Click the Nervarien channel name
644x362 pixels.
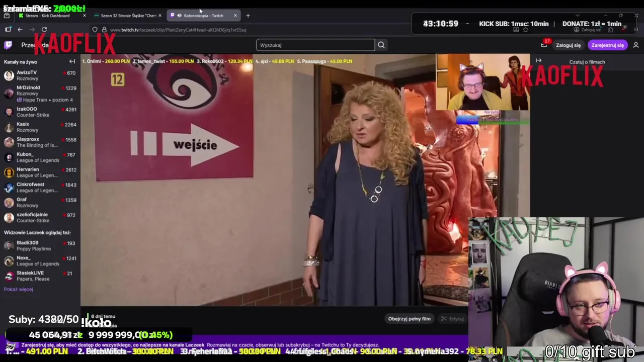[28, 169]
